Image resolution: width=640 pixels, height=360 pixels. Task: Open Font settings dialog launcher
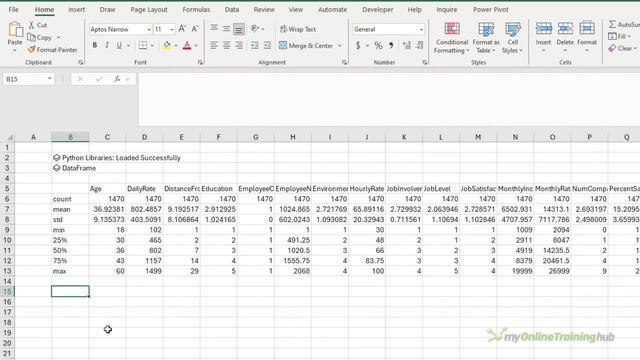pyautogui.click(x=200, y=62)
